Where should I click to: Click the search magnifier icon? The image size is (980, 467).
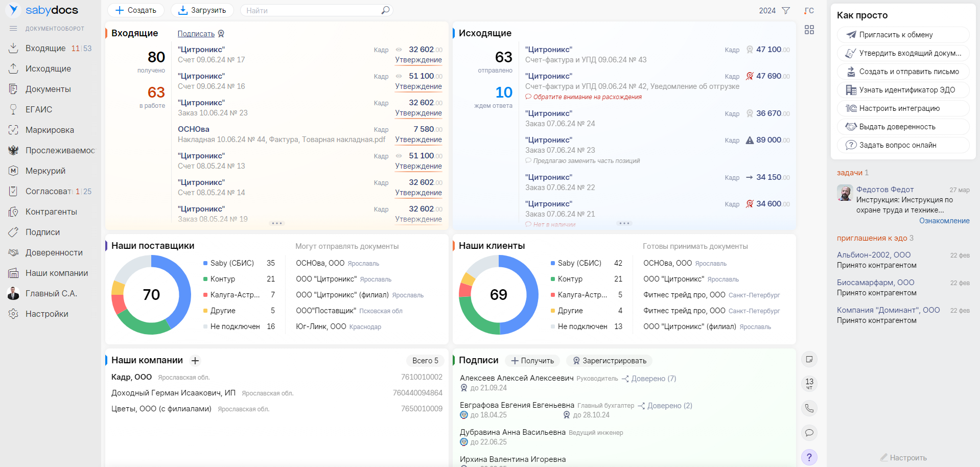pos(386,10)
